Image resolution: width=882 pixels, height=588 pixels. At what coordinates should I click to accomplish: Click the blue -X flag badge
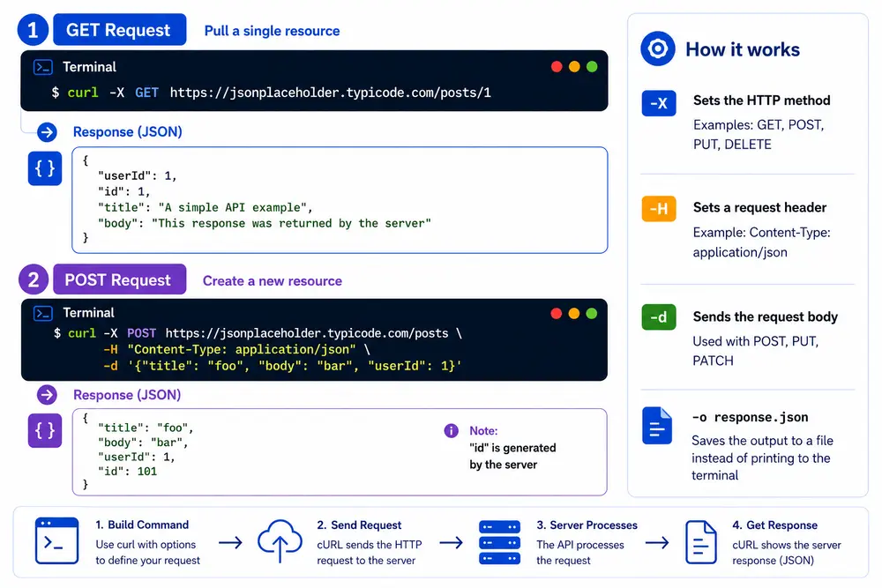tap(659, 103)
